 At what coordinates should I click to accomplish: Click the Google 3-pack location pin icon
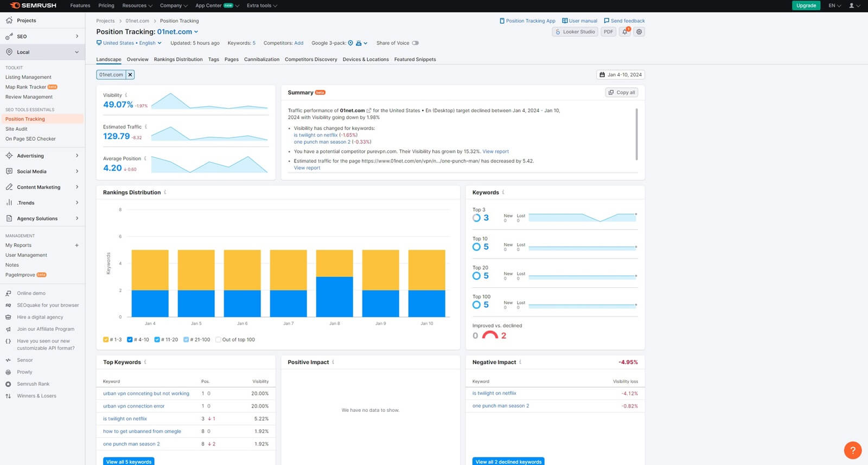click(350, 43)
